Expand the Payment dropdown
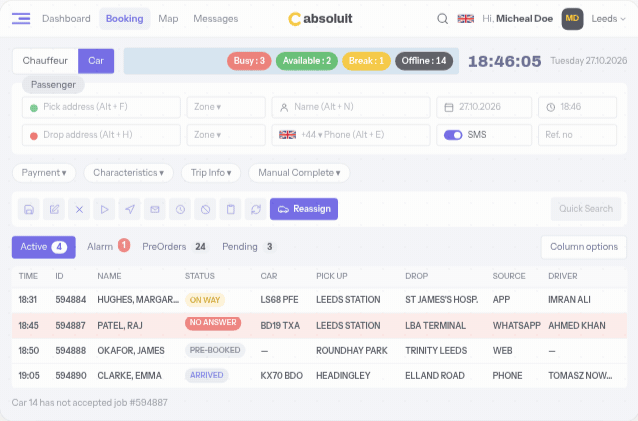The image size is (638, 421). click(44, 173)
